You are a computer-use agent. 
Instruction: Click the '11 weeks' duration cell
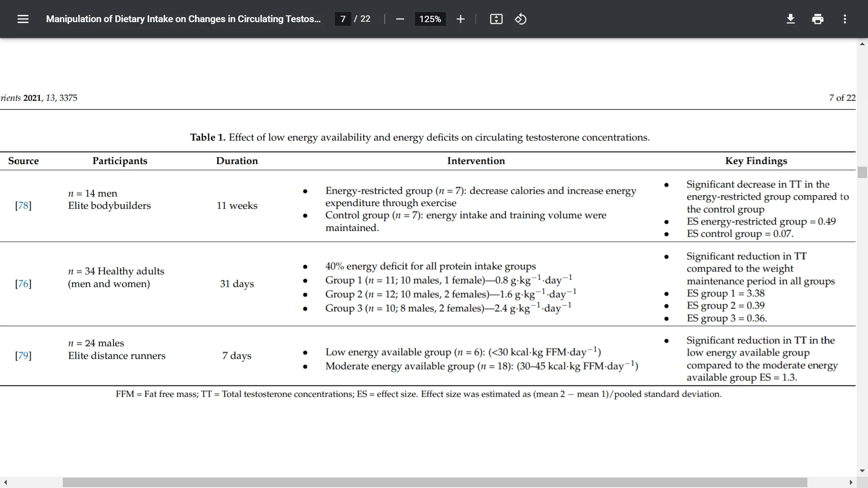[x=237, y=206]
